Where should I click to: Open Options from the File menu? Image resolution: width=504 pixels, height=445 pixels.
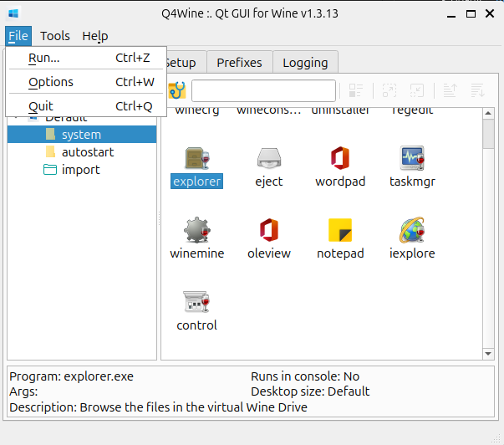click(51, 82)
